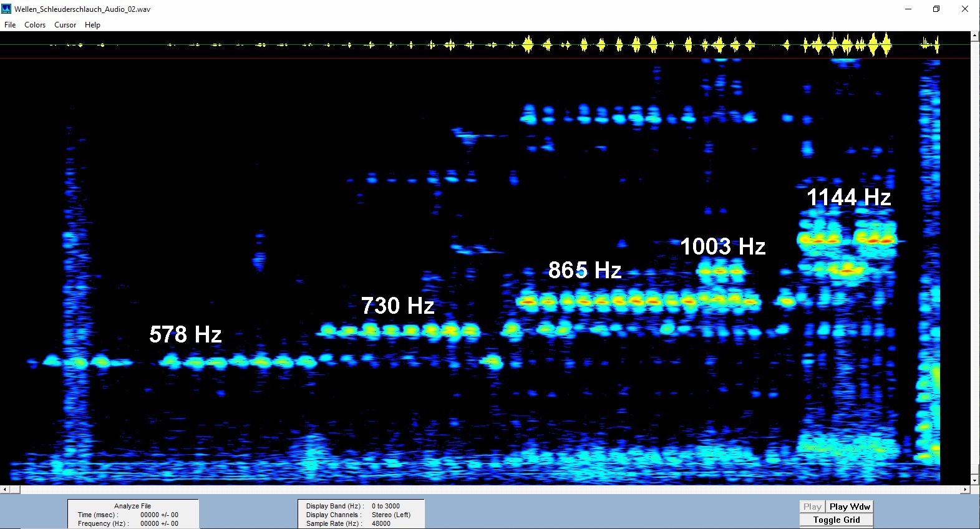Click the 730 Hz label
Screen dimensions: 980x529
click(x=397, y=306)
